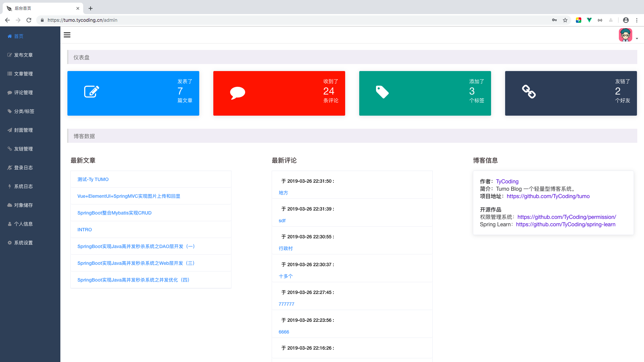Viewport: 644px width, 362px height.
Task: Reload the page with refresh button
Action: click(x=29, y=20)
